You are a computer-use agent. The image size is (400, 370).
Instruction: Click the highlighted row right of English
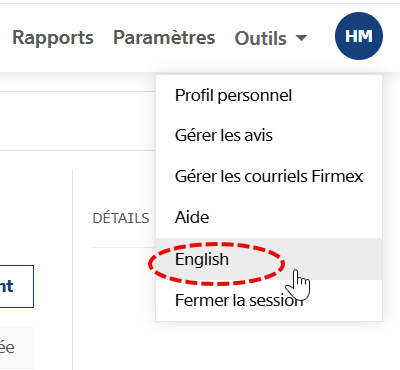333,259
